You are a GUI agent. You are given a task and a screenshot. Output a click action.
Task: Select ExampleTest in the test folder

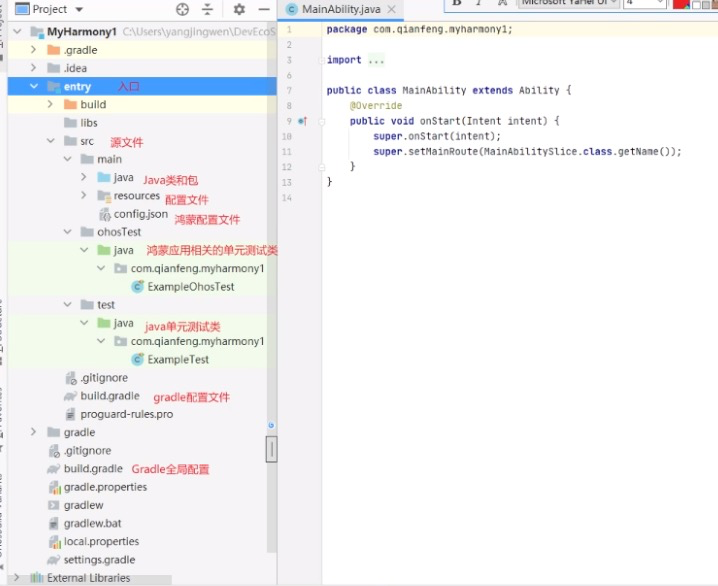pos(178,360)
